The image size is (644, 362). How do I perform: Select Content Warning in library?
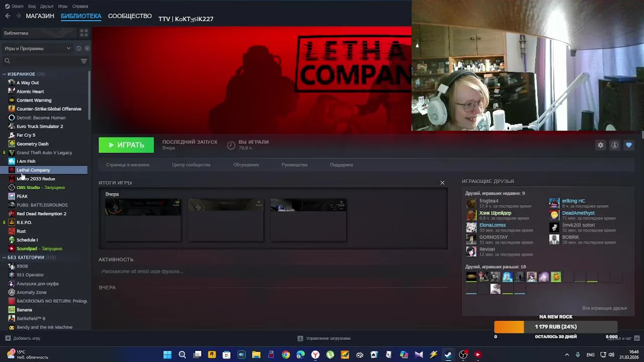coord(34,100)
